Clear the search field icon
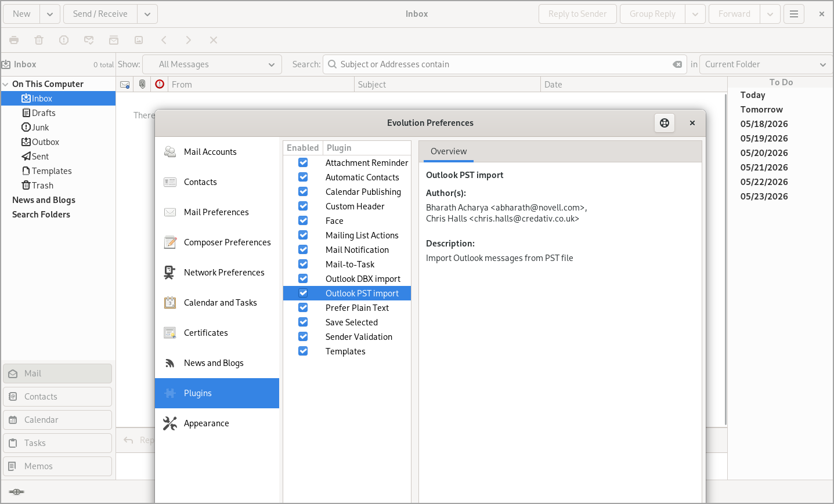This screenshot has width=834, height=504. pyautogui.click(x=677, y=64)
